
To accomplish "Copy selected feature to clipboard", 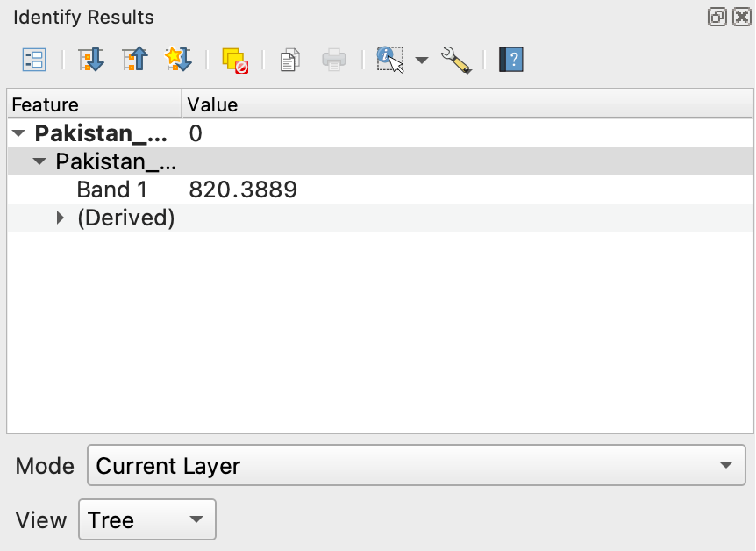I will point(289,60).
